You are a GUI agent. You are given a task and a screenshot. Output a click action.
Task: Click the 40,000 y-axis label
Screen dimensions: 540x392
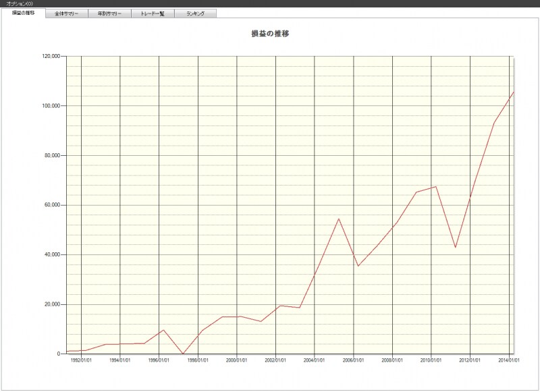(53, 255)
